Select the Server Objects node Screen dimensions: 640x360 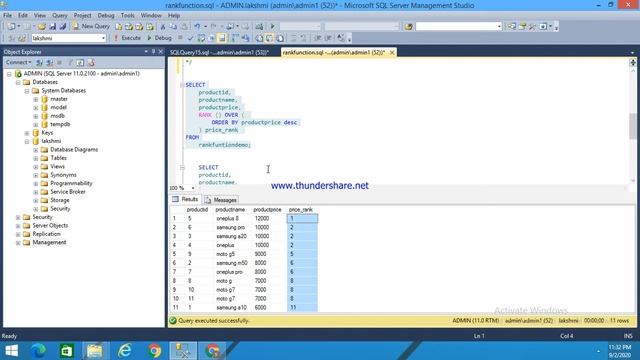(50, 226)
